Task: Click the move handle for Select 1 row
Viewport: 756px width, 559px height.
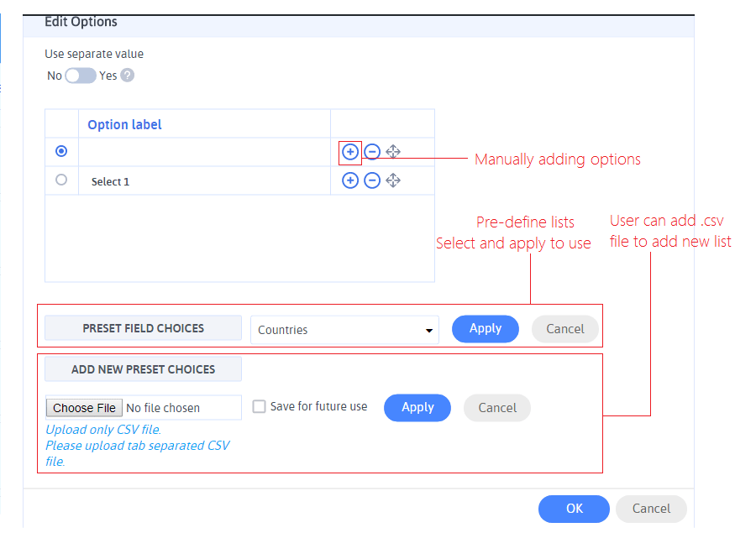Action: coord(393,180)
